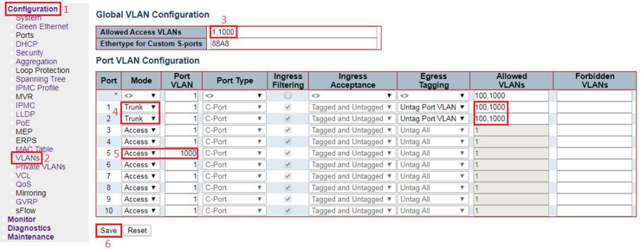
Task: Open Mode dropdown for port 1
Action: click(x=141, y=107)
